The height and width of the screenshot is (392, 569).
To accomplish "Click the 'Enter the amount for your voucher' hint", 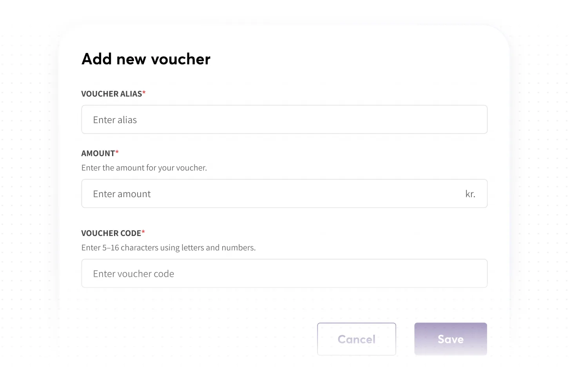I will [x=144, y=168].
